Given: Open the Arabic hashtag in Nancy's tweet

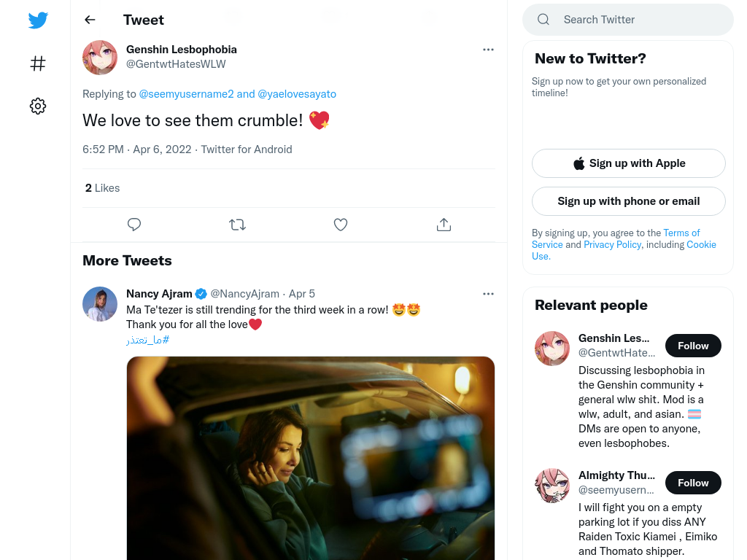Looking at the screenshot, I should pyautogui.click(x=147, y=340).
